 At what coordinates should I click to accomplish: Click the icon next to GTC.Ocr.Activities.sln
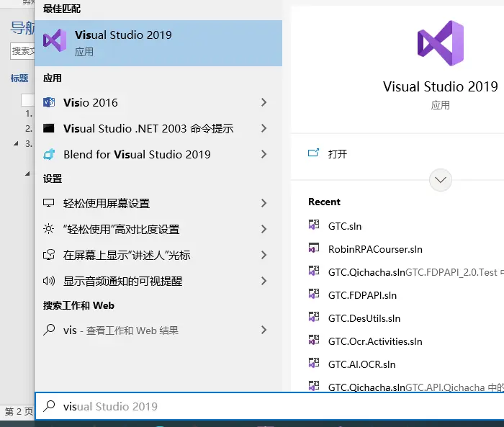(314, 340)
